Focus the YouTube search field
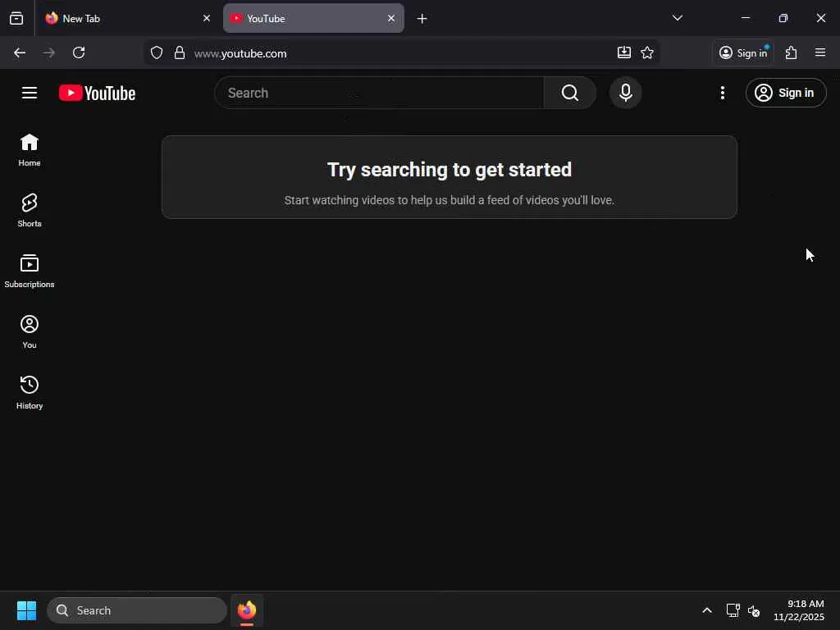This screenshot has height=630, width=840. (x=379, y=93)
